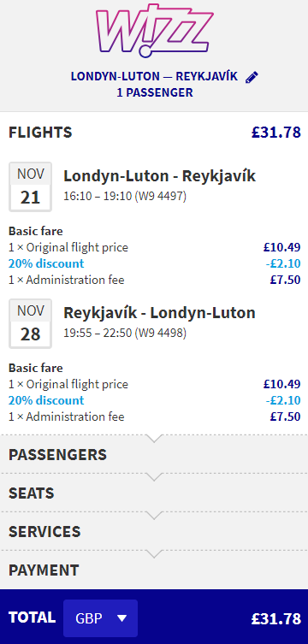
Task: Click the GBP dropdown arrow
Action: [x=122, y=618]
